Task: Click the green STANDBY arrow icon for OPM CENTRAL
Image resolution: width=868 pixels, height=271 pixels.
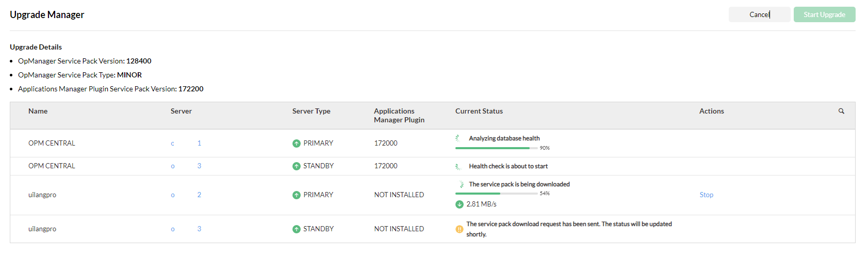Action: pos(297,166)
